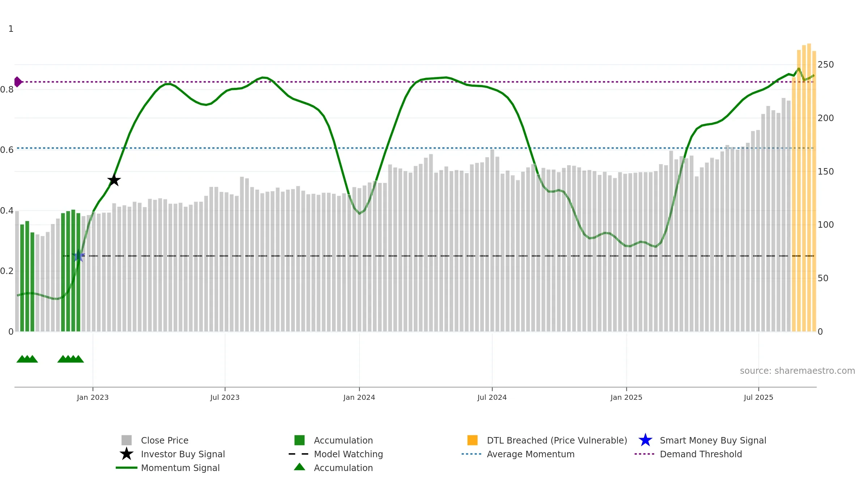Toggle the Investor Buy Signal legend label

pos(183,454)
